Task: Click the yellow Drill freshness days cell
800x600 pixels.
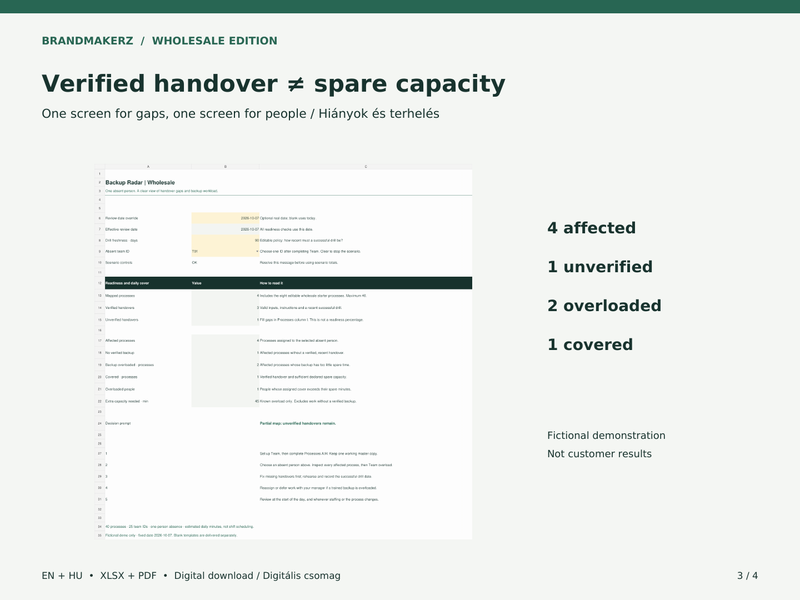Action: pos(226,240)
